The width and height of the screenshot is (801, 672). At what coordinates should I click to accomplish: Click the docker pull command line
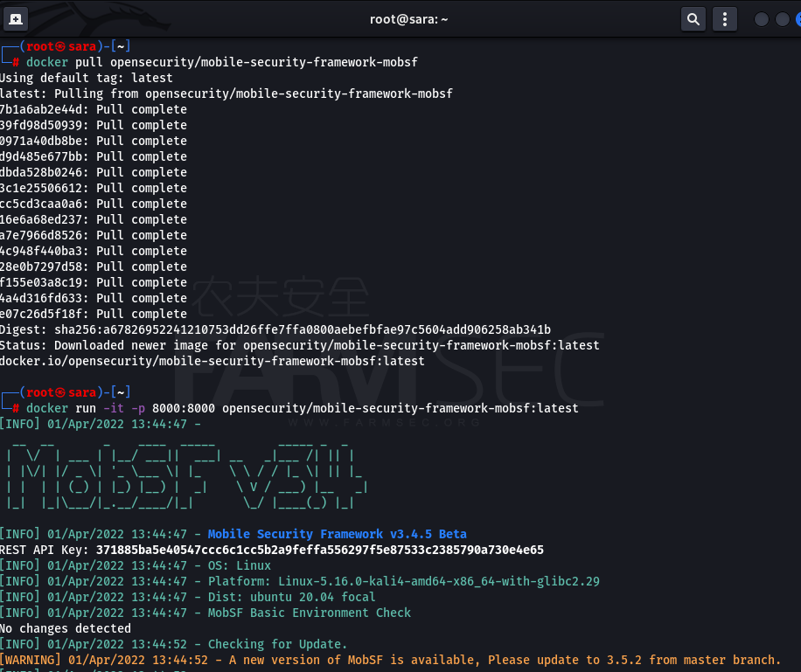[x=222, y=62]
